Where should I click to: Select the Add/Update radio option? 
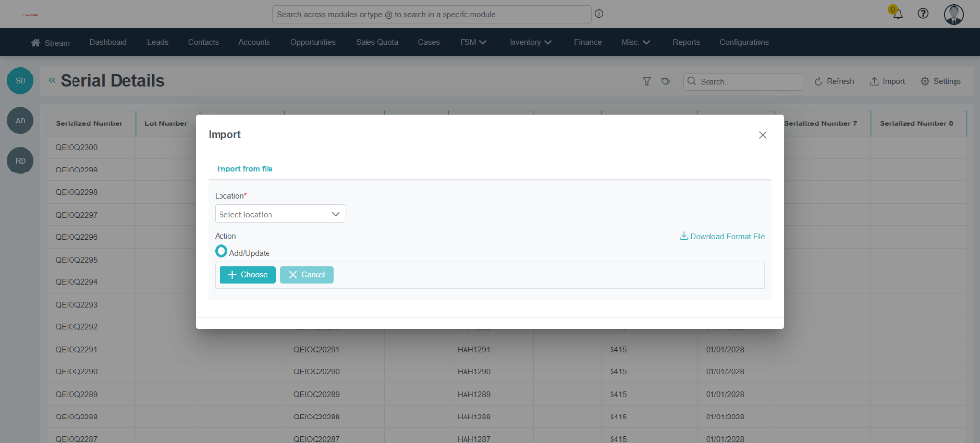click(x=221, y=252)
